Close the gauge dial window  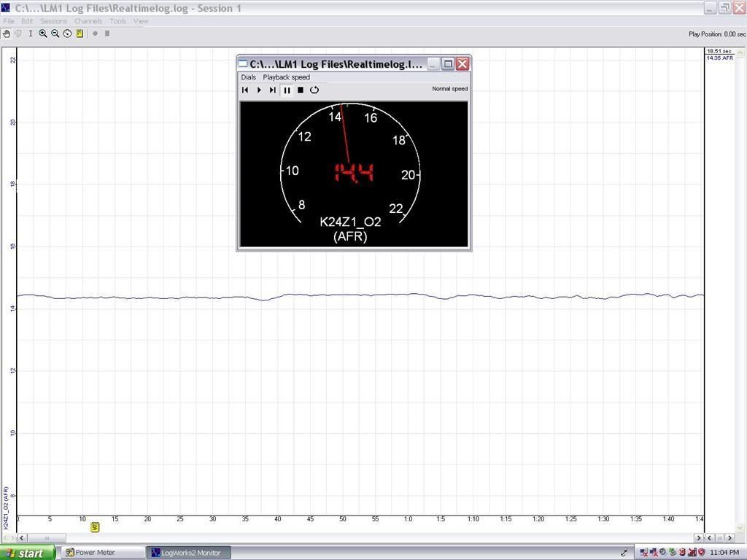pyautogui.click(x=462, y=64)
